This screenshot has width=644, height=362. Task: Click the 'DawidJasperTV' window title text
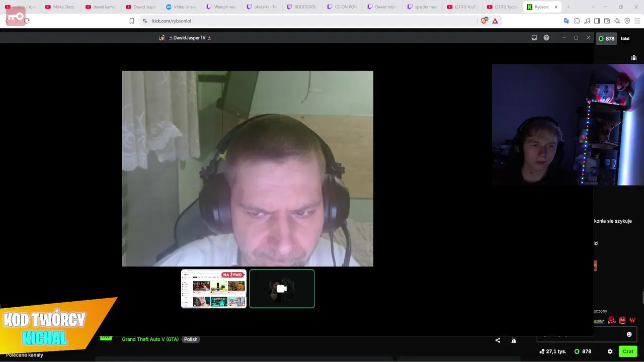pyautogui.click(x=189, y=38)
